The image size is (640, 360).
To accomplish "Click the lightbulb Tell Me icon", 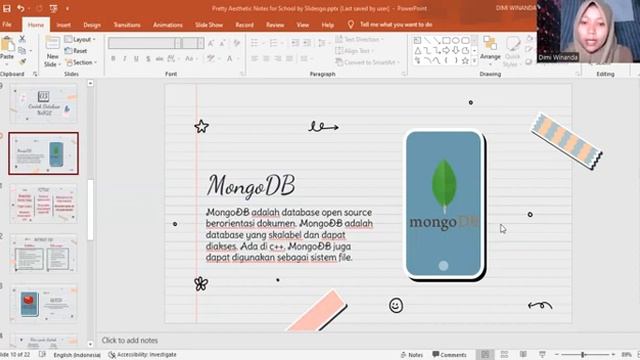I will (351, 24).
